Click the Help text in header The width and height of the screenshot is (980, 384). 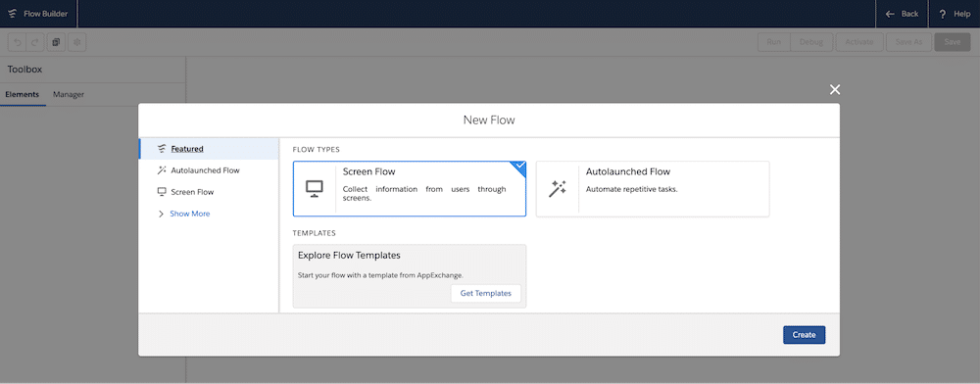coord(962,14)
